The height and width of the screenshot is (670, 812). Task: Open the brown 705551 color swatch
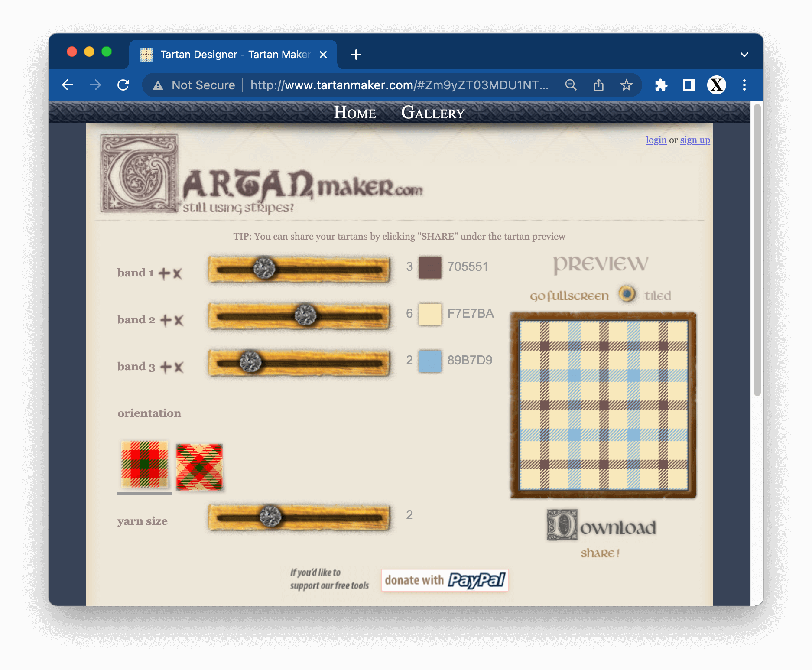click(x=430, y=267)
